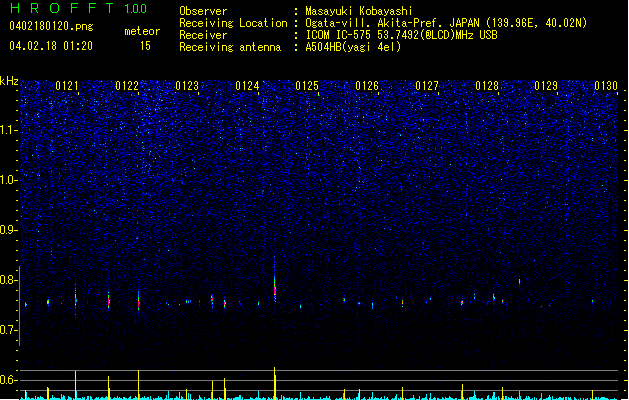This screenshot has width=629, height=400.
Task: Click the meteor echo at the 0122 marker
Action: (x=139, y=301)
